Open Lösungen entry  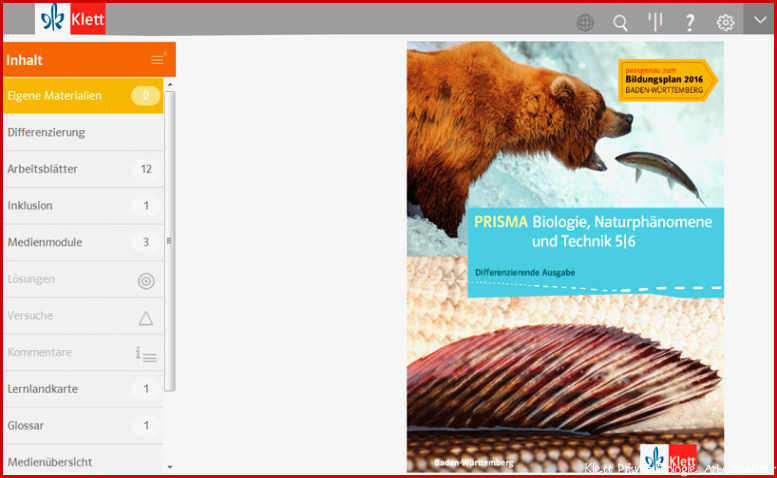pos(83,279)
